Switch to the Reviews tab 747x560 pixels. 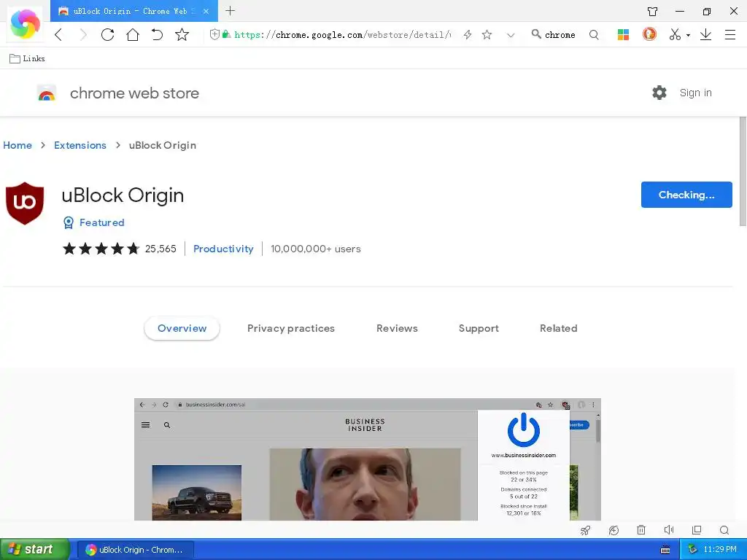397,328
